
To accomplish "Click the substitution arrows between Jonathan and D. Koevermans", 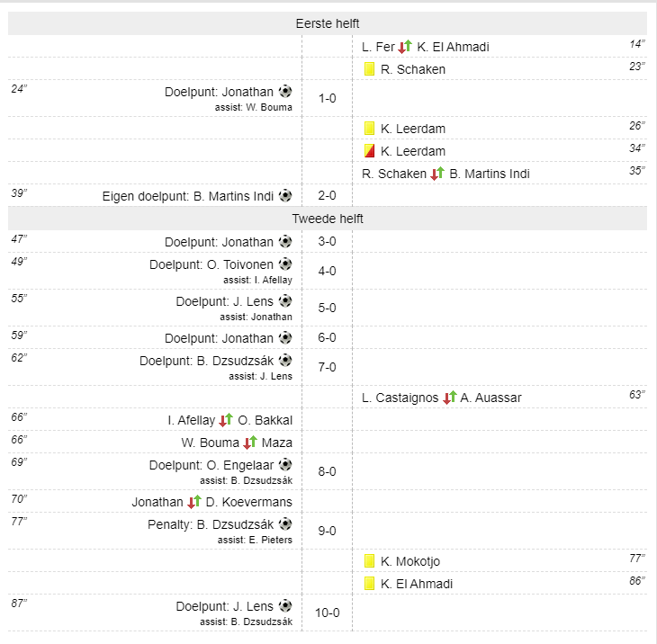I will pos(194,501).
